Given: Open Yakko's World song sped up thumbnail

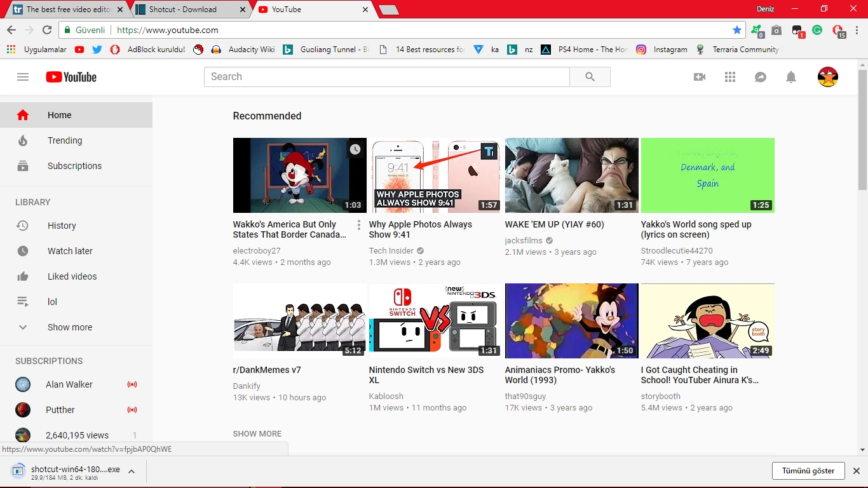Looking at the screenshot, I should pyautogui.click(x=708, y=175).
